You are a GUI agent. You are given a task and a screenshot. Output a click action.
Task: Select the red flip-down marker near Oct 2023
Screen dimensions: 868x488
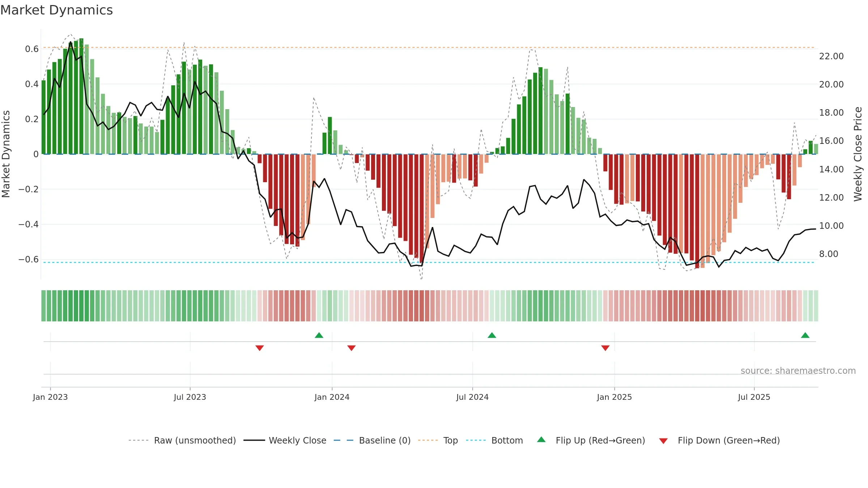click(x=260, y=348)
